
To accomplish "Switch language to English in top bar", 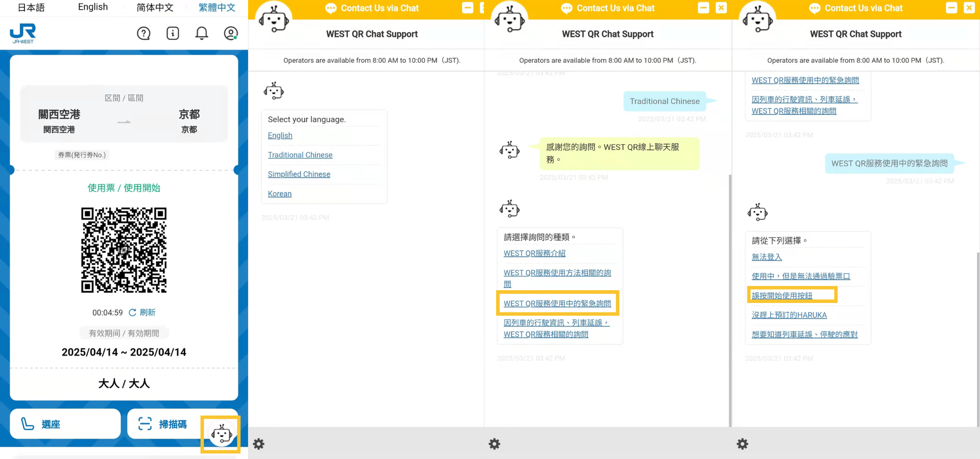I will 93,7.
